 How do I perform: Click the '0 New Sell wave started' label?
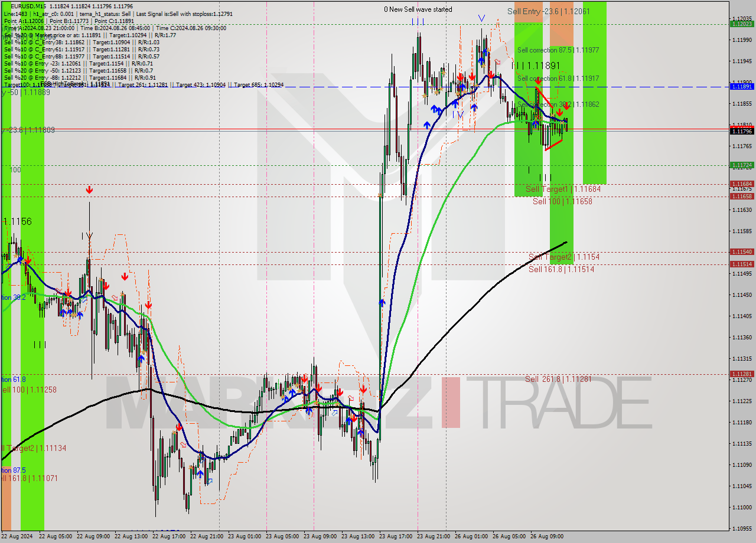click(x=418, y=9)
